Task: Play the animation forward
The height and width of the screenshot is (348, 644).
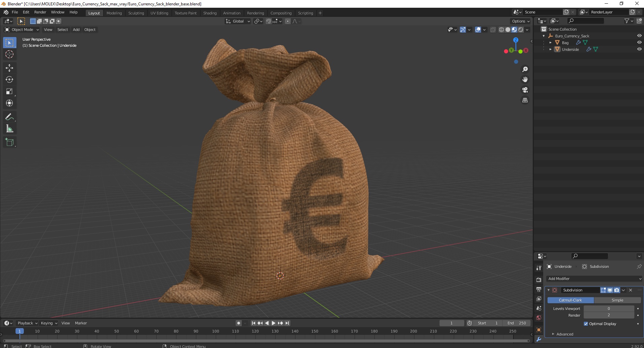Action: (x=274, y=323)
